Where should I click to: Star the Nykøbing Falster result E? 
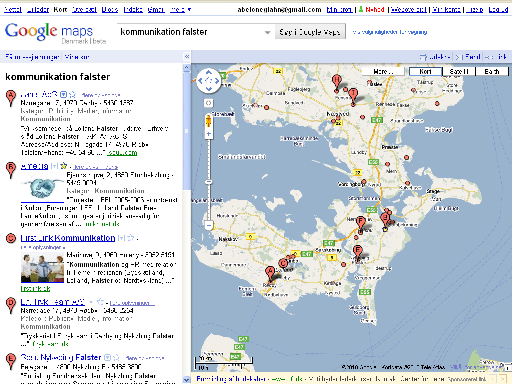coord(116,358)
